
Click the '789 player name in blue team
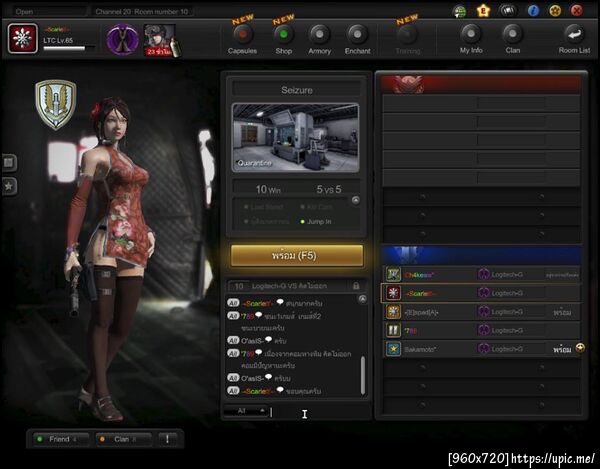(x=410, y=331)
